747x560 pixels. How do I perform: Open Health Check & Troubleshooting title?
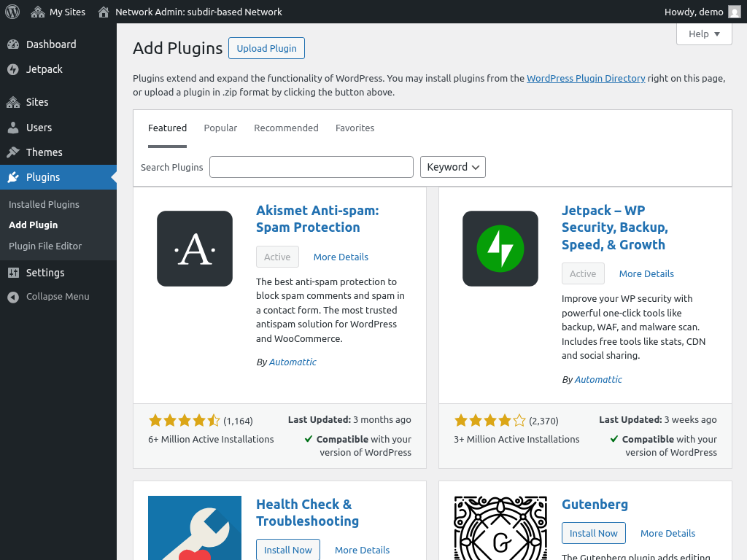307,513
